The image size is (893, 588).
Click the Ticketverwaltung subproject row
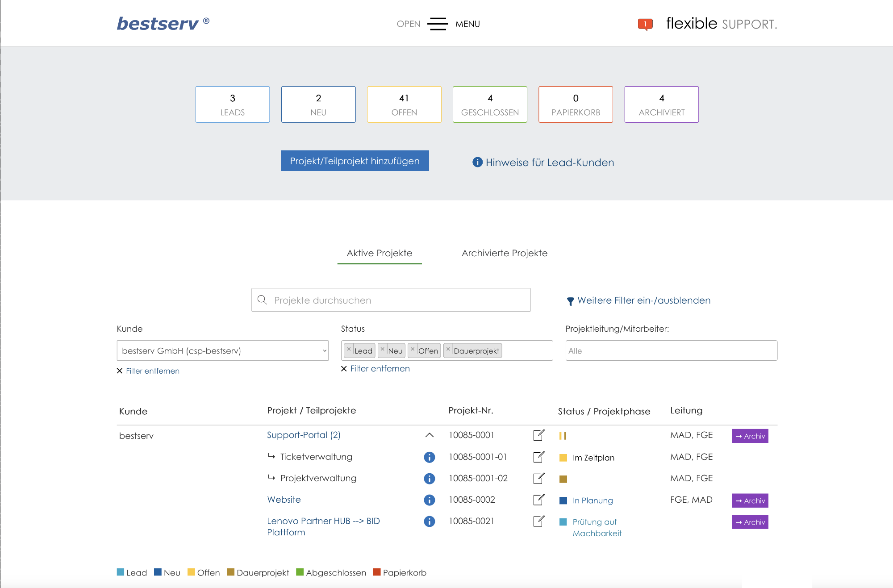[316, 457]
